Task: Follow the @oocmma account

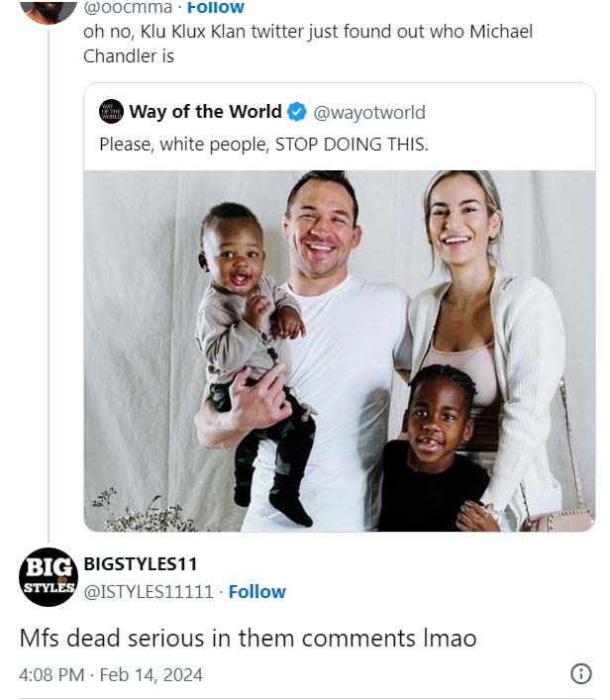Action: click(216, 8)
